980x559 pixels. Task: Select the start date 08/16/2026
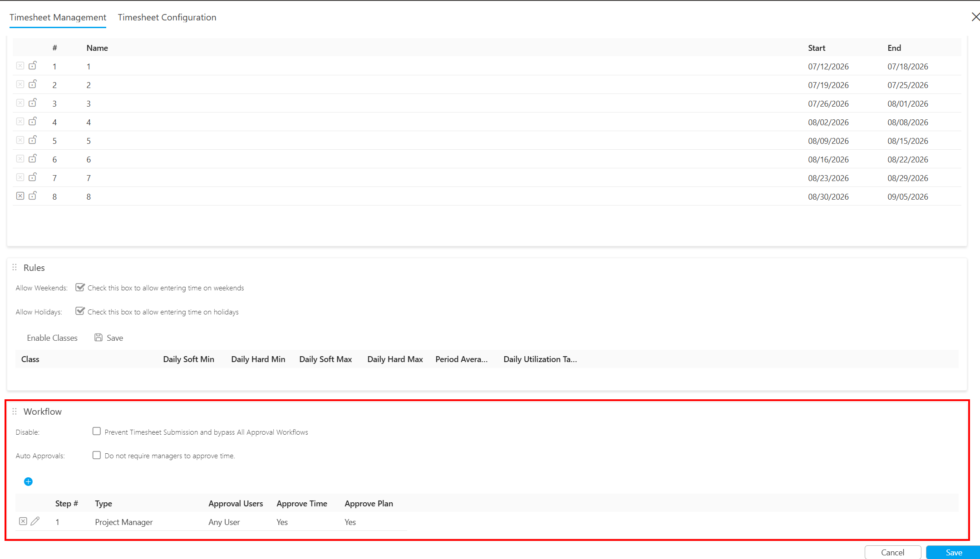(828, 160)
